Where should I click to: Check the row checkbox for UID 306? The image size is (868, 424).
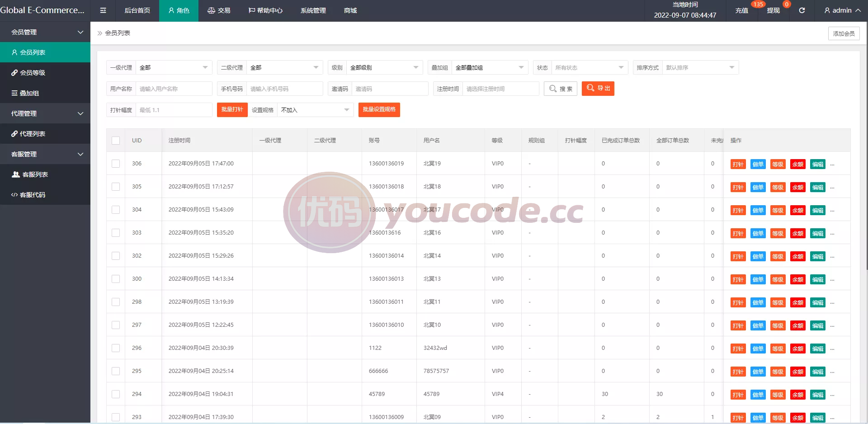coord(116,164)
